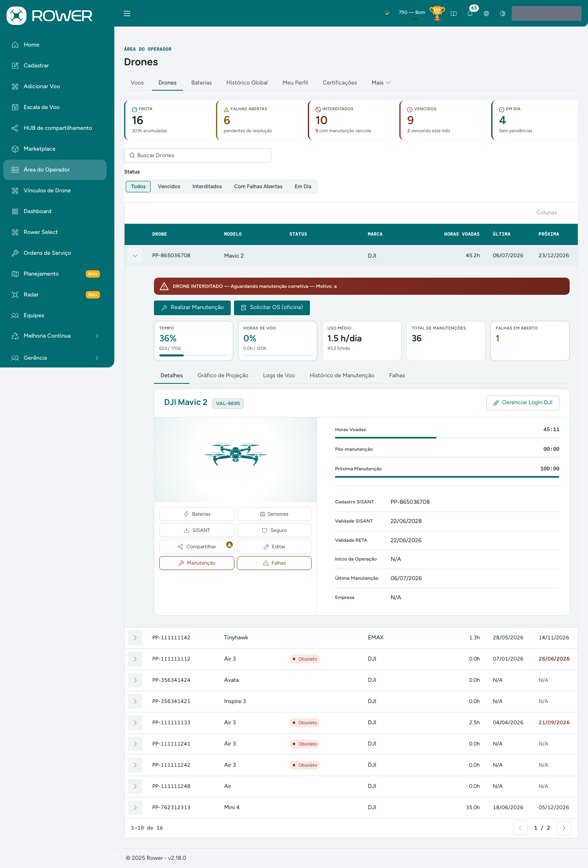Image resolution: width=588 pixels, height=868 pixels.
Task: Click the Equipes people icon
Action: pyautogui.click(x=15, y=316)
